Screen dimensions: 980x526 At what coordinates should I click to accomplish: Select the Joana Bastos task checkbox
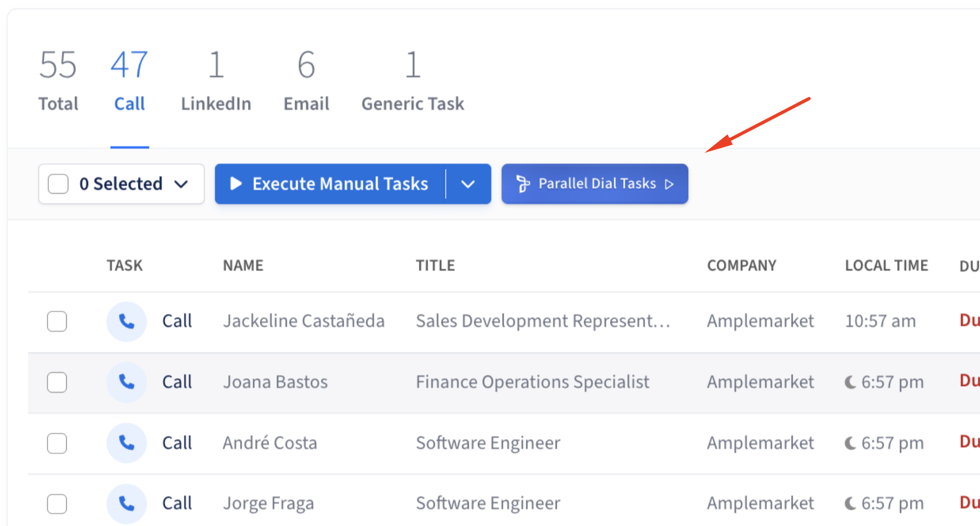click(57, 382)
